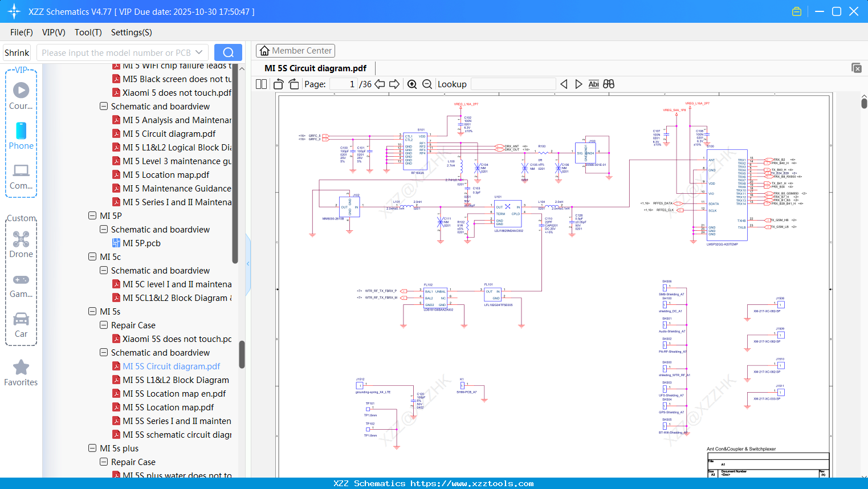
Task: Open the Car section in sidebar
Action: pos(21,320)
